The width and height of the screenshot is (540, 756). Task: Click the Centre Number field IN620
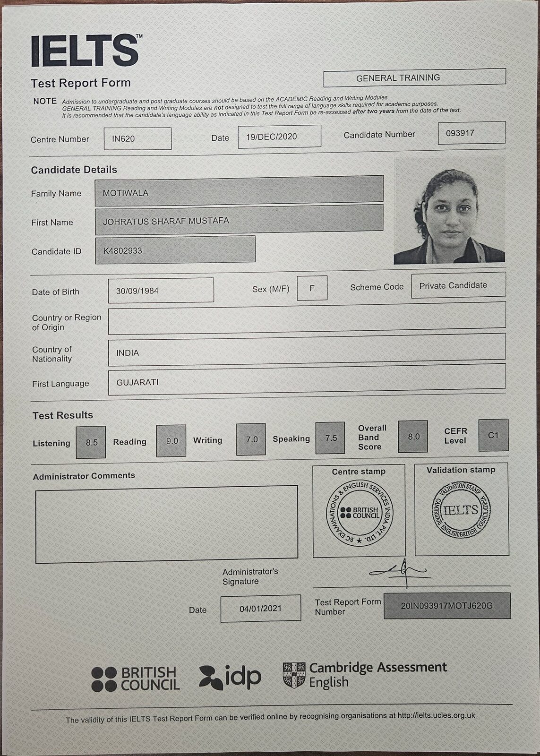click(137, 139)
